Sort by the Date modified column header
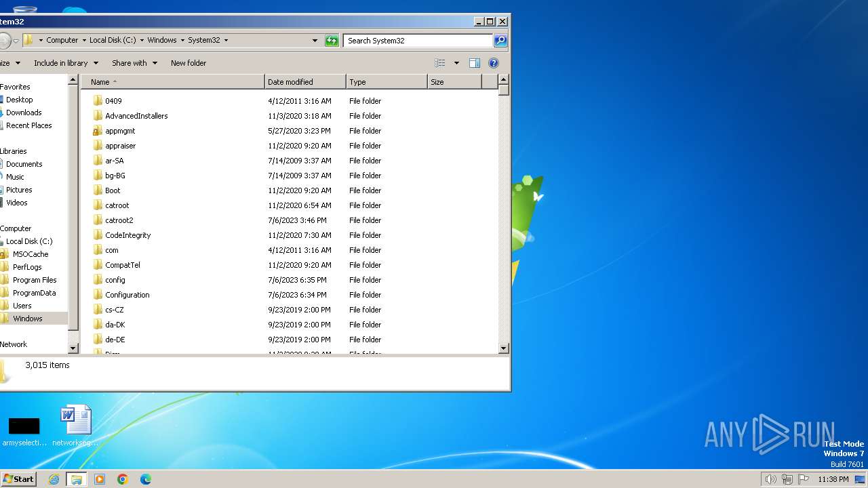The height and width of the screenshot is (488, 868). pyautogui.click(x=305, y=82)
